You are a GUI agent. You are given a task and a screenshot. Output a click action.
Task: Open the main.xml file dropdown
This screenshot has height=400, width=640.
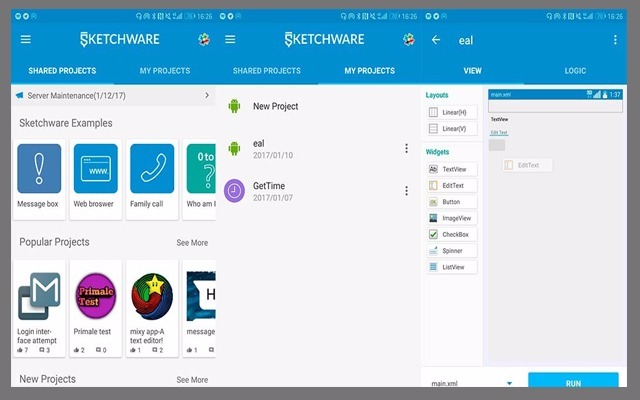tap(509, 383)
